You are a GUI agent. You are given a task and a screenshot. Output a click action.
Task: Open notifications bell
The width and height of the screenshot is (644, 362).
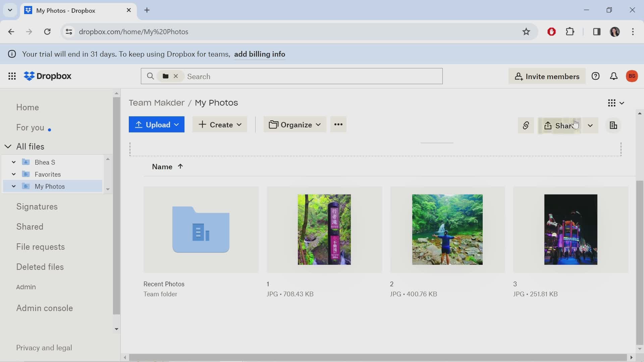coord(614,76)
